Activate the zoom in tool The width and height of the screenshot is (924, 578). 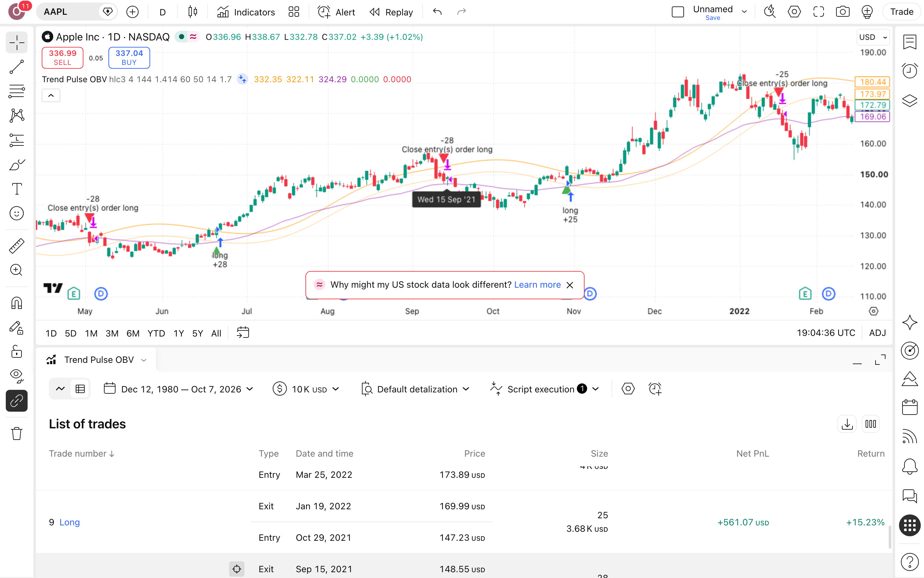tap(16, 270)
